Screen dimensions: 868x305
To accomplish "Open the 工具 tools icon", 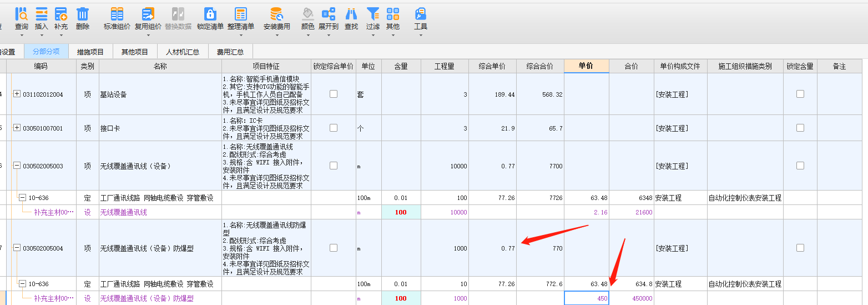I will click(x=421, y=14).
